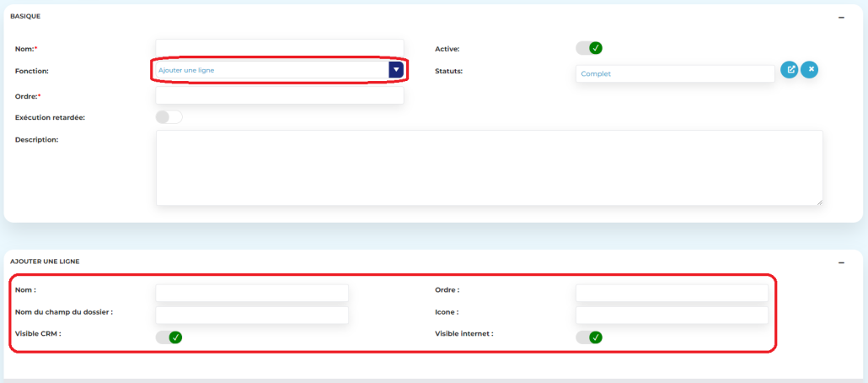Image resolution: width=868 pixels, height=383 pixels.
Task: Disable the Visible CRM toggle
Action: pos(169,337)
